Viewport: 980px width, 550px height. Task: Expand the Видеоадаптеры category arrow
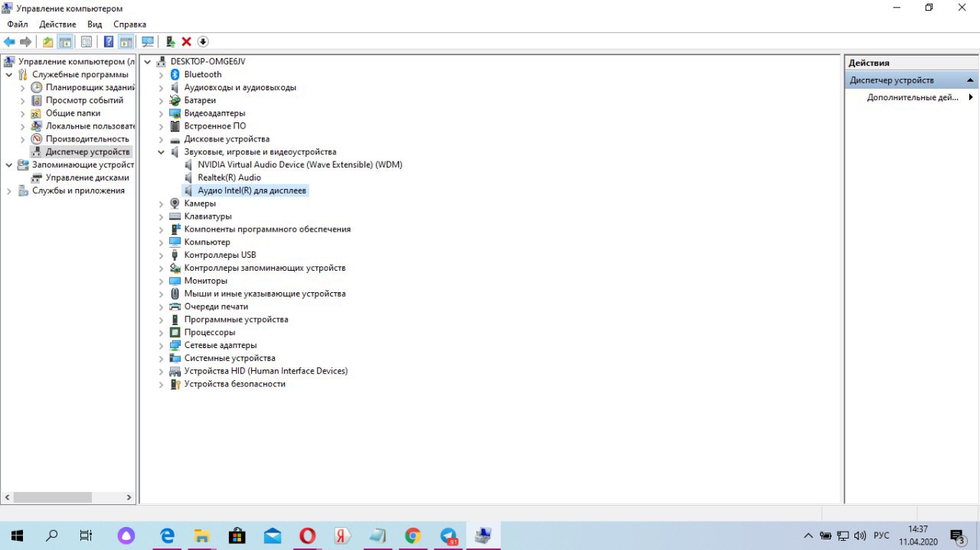161,113
